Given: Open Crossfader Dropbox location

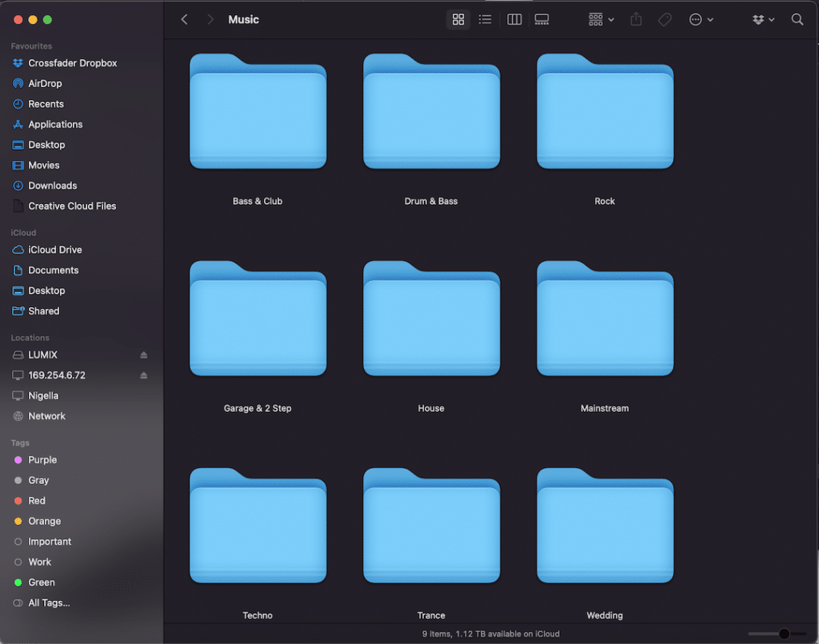Looking at the screenshot, I should pyautogui.click(x=72, y=63).
